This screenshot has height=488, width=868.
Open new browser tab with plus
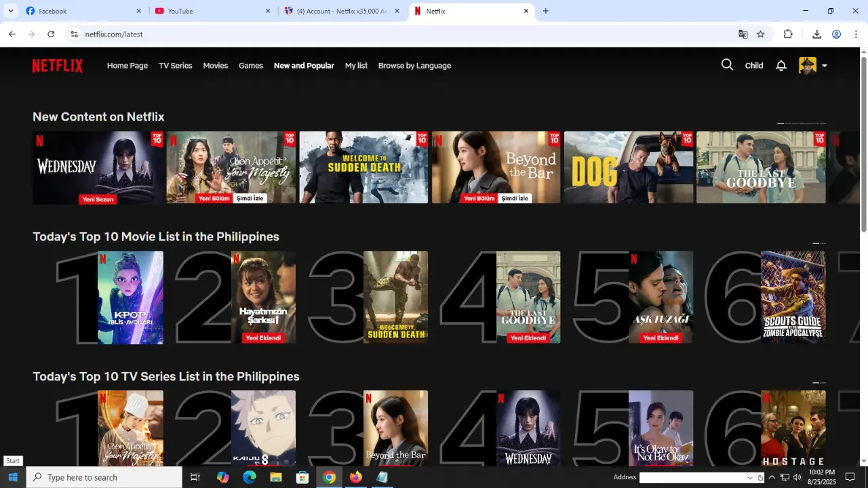click(x=546, y=11)
